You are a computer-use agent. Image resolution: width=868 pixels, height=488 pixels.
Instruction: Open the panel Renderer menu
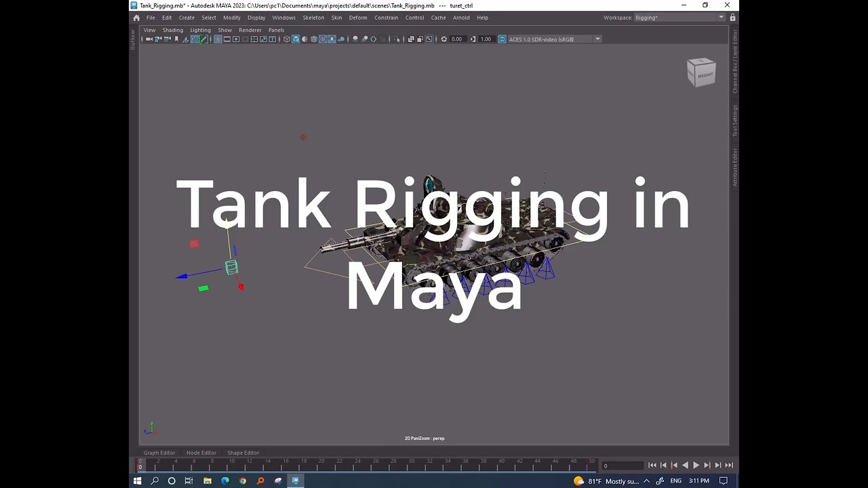pyautogui.click(x=250, y=30)
